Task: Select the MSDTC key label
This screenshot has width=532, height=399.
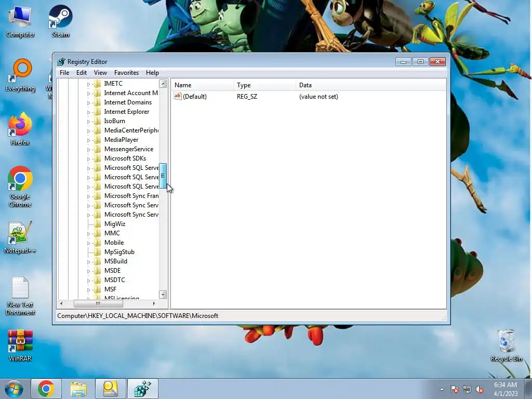Action: click(115, 280)
